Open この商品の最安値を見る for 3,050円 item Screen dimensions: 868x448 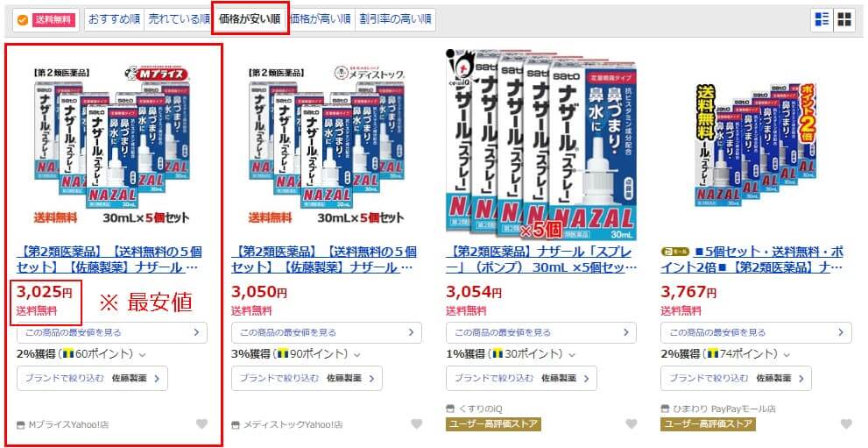(x=327, y=333)
